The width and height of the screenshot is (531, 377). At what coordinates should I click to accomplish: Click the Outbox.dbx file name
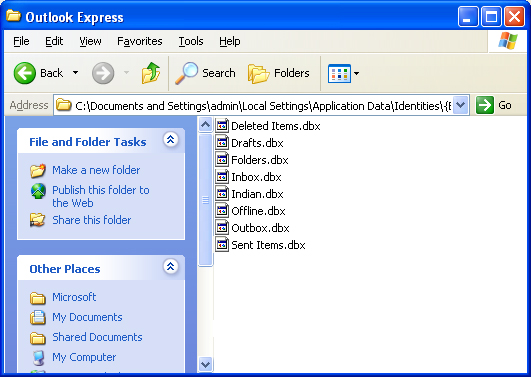[x=260, y=228]
